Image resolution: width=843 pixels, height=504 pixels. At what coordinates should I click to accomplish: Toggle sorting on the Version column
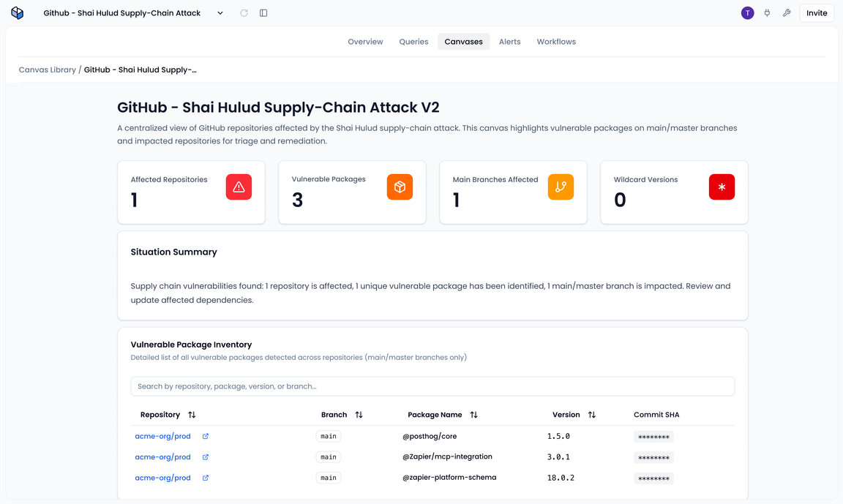(x=591, y=414)
